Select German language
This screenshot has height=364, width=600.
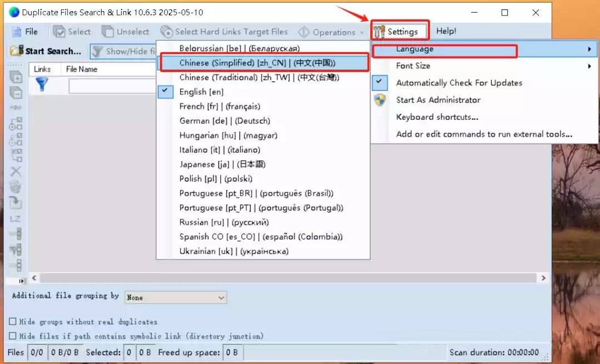(263, 121)
